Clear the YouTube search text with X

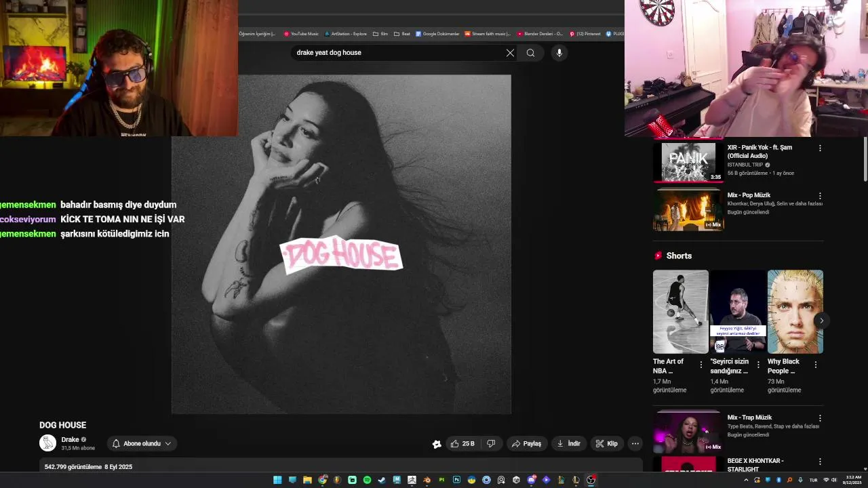[510, 53]
